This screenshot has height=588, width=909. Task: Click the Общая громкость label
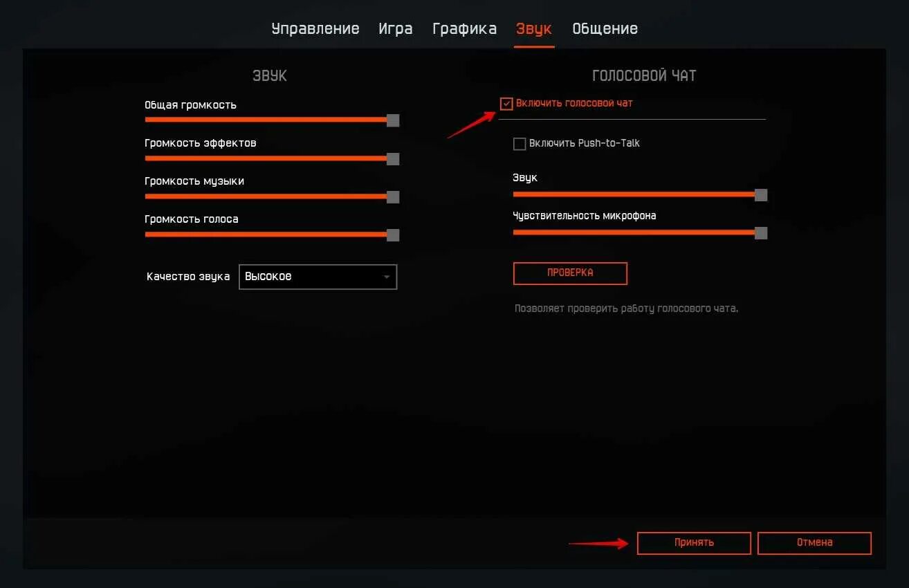click(190, 105)
